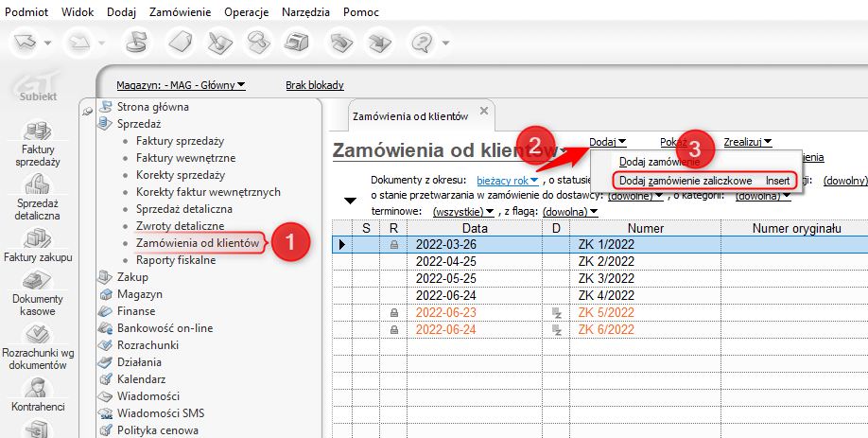
Task: Select the order row ZK 3/2022
Action: click(608, 278)
